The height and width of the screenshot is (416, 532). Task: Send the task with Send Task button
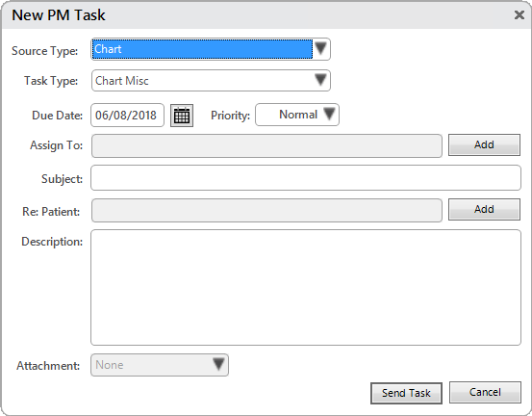[406, 393]
